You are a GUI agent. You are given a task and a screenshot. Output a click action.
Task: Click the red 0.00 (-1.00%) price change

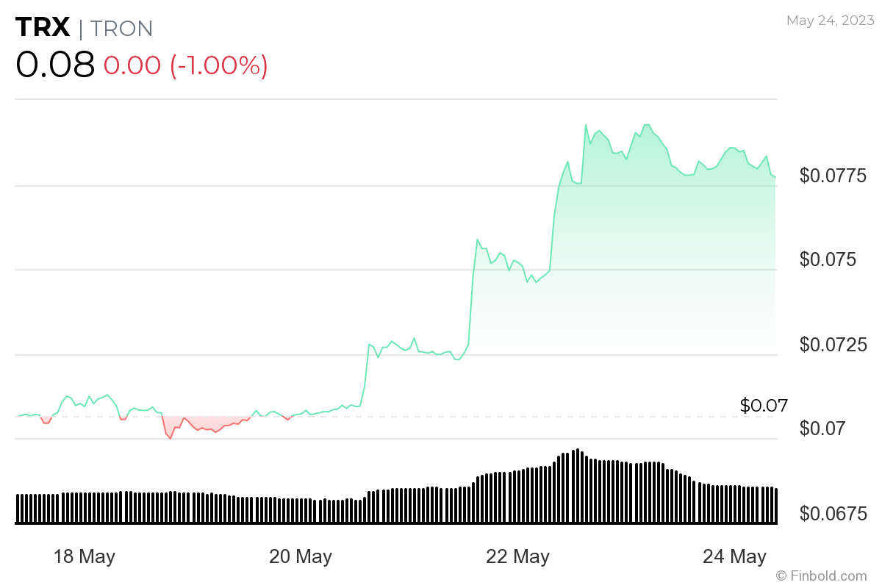point(185,65)
